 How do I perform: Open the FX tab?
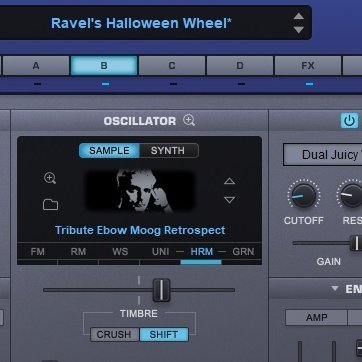pyautogui.click(x=308, y=66)
